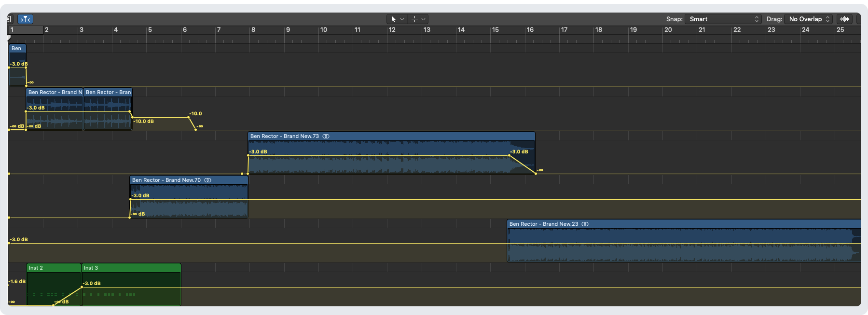The width and height of the screenshot is (868, 315).
Task: Click the loop icon on Brand New.70 region
Action: tap(208, 180)
